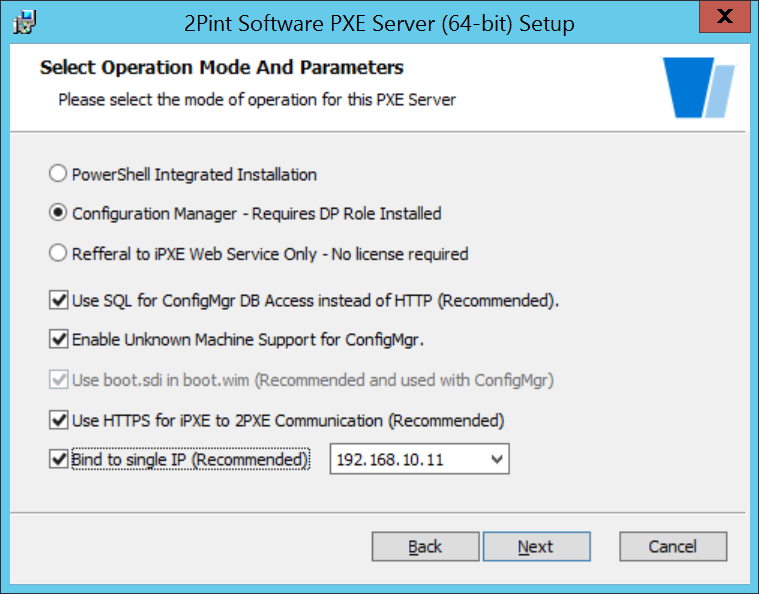Click the installer icon in the title bar

coord(24,23)
